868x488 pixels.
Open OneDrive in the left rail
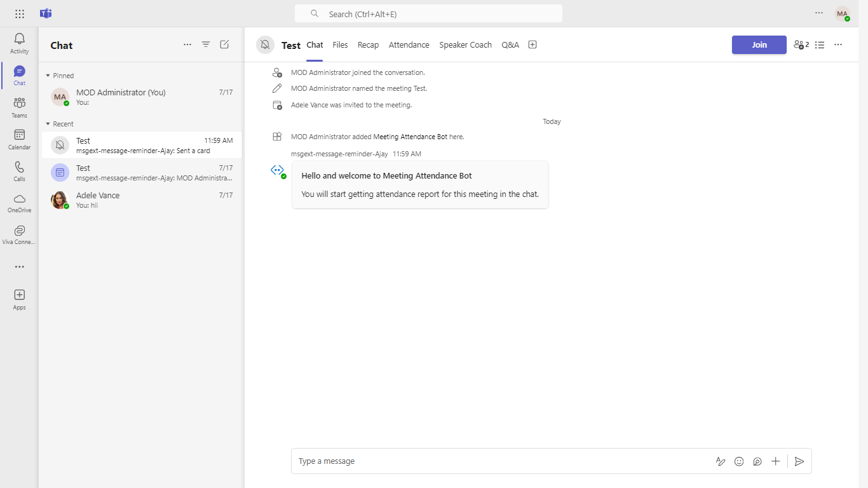pyautogui.click(x=20, y=202)
